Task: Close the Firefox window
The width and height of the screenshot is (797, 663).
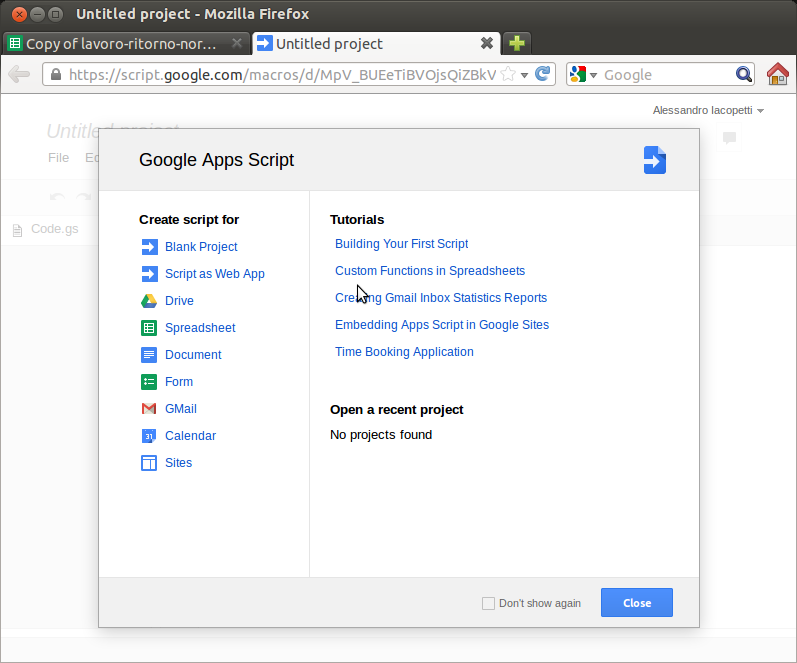Action: pyautogui.click(x=19, y=14)
